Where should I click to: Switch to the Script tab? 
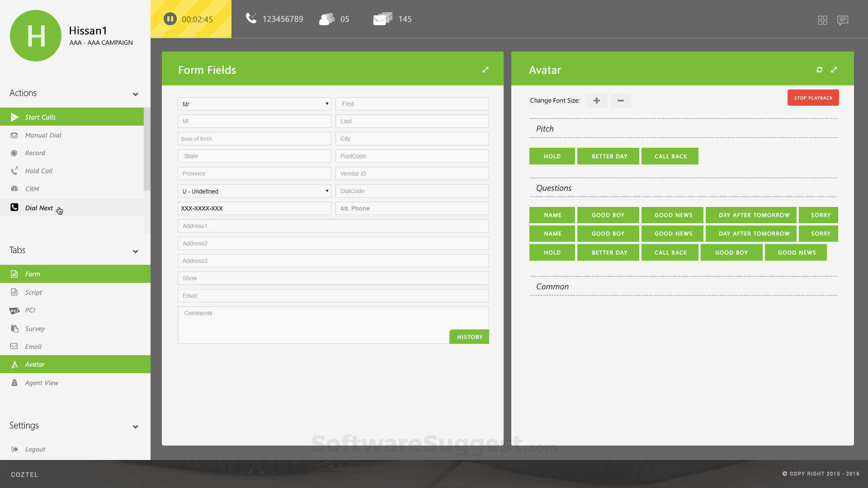pyautogui.click(x=32, y=292)
